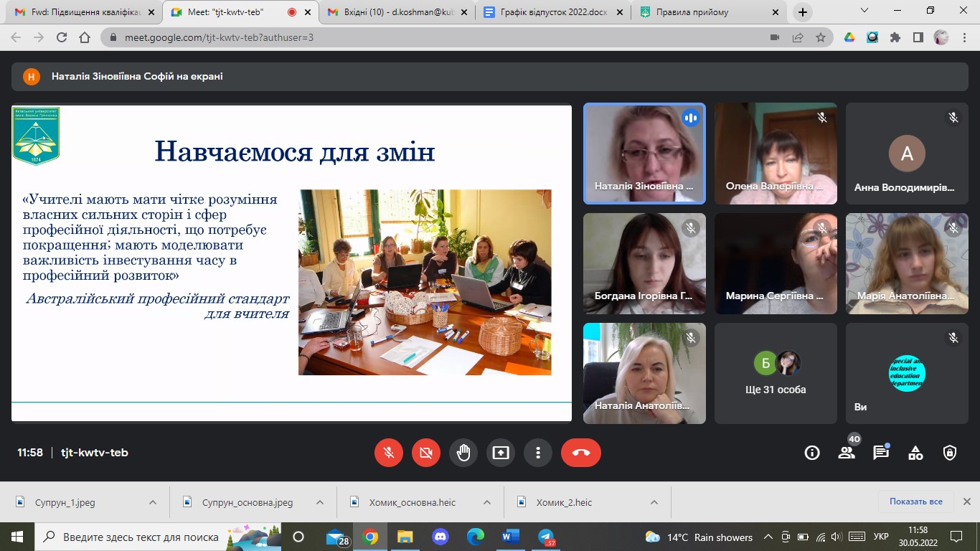Show the participants list panel
980x551 pixels.
click(847, 453)
